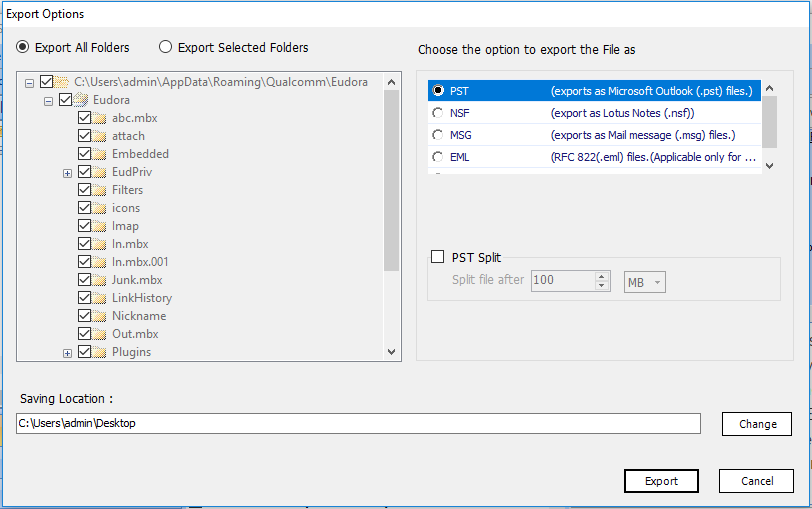Click the folder icon beside Nickname
Viewport: 812px width, 509px height.
(100, 316)
